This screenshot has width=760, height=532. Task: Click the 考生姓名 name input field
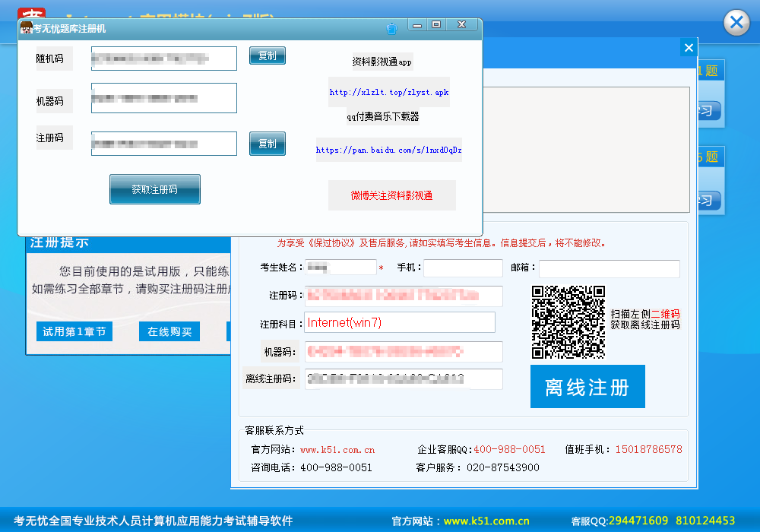(x=341, y=268)
